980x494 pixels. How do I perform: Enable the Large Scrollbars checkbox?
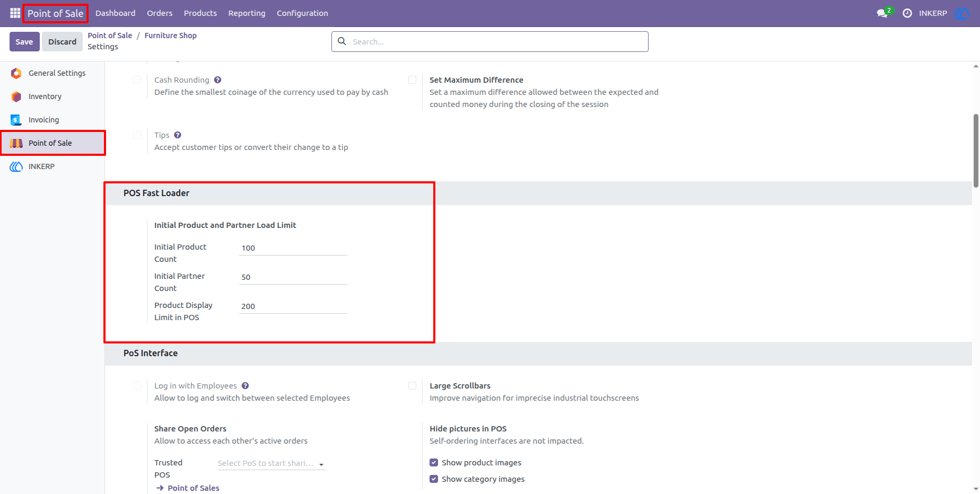click(x=412, y=386)
